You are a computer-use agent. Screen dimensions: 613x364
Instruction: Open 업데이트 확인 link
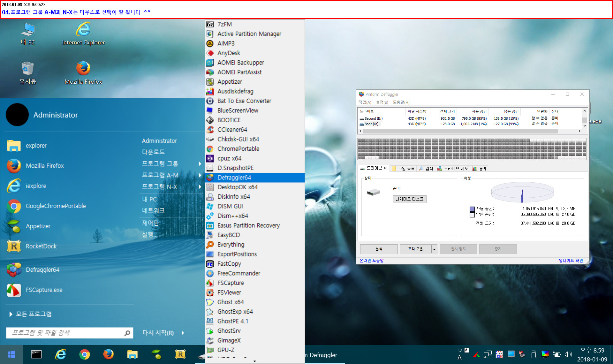tap(571, 261)
